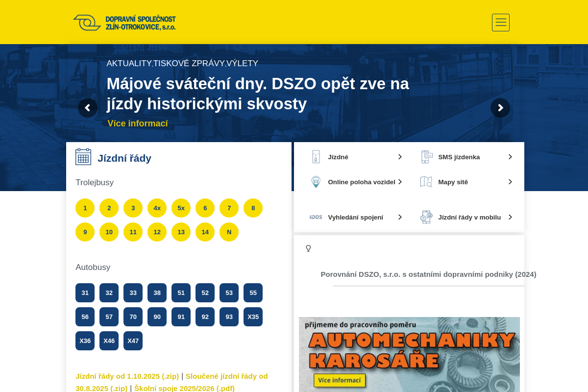Screen dimensions: 588x392
Task: Advance to next news slide
Action: [500, 108]
